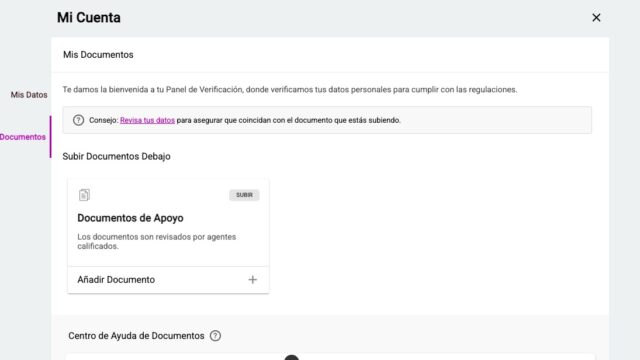Select the Documentos sidebar tab
This screenshot has width=640, height=360.
[x=23, y=137]
